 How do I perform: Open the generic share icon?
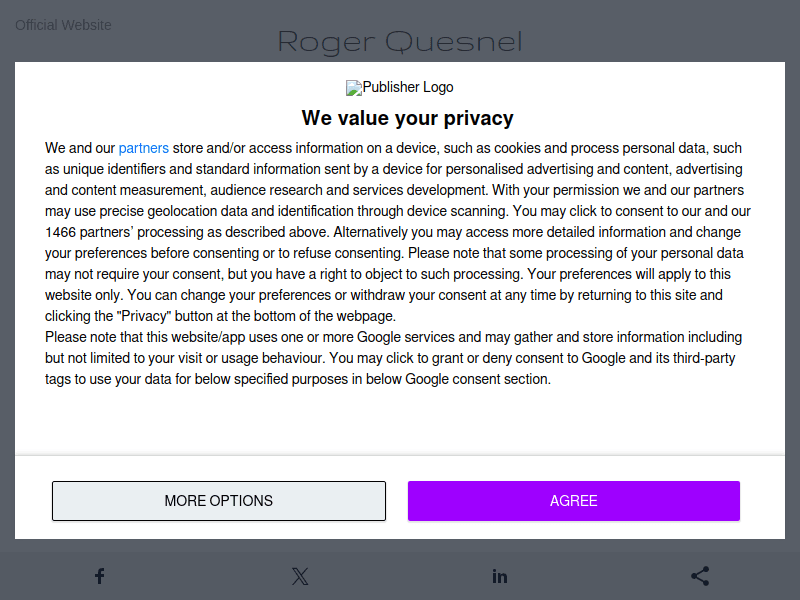click(700, 576)
